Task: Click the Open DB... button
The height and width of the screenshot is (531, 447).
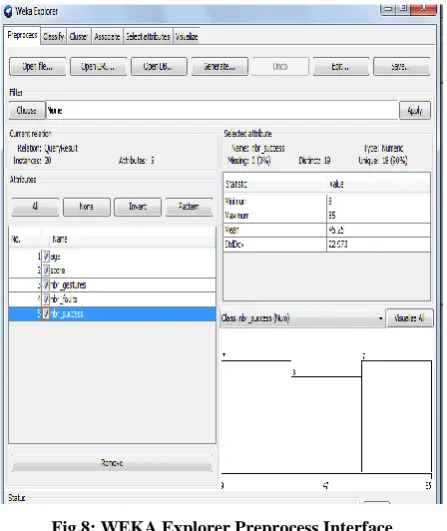Action: (159, 66)
